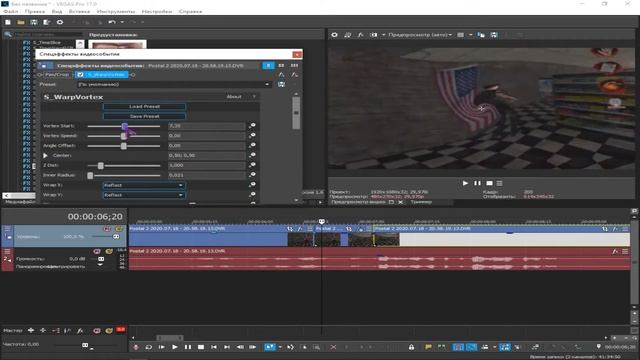Click the Load Preset button

click(x=144, y=107)
